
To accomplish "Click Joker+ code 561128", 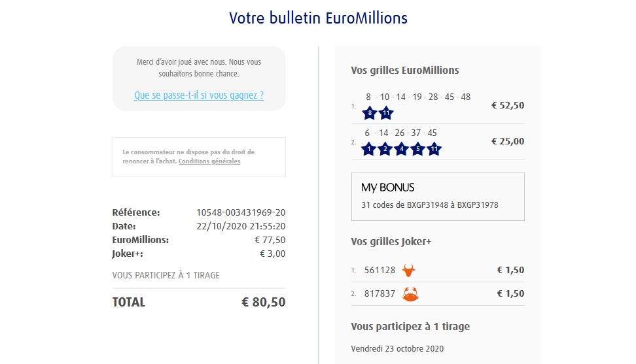I will [380, 270].
